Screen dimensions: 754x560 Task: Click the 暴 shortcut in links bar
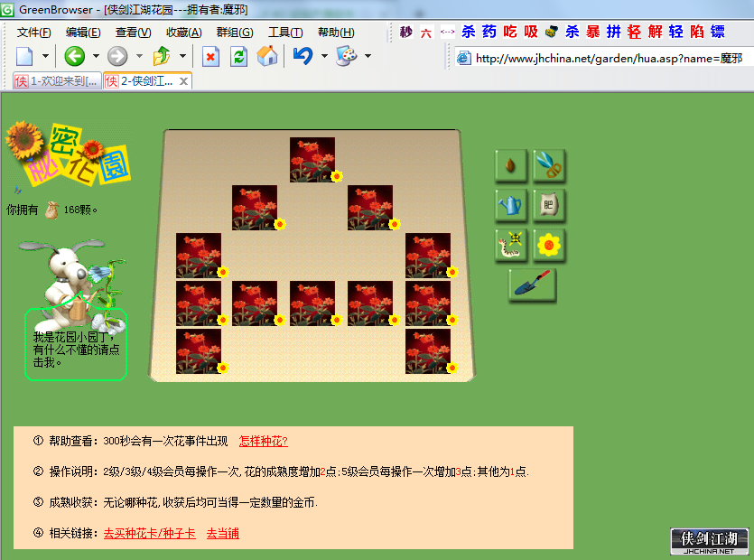pos(593,32)
